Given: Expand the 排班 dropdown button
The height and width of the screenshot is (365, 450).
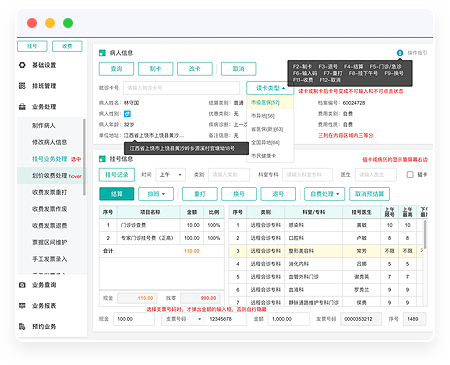Looking at the screenshot, I should point(156,194).
